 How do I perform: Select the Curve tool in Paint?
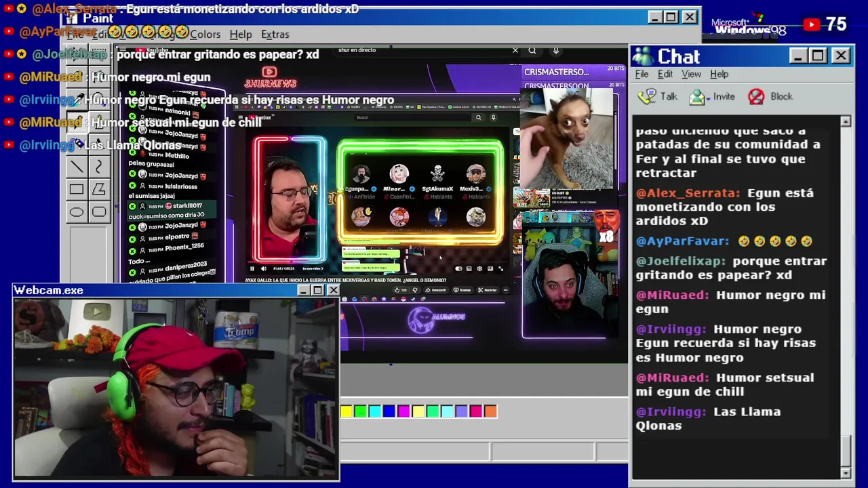pyautogui.click(x=99, y=166)
